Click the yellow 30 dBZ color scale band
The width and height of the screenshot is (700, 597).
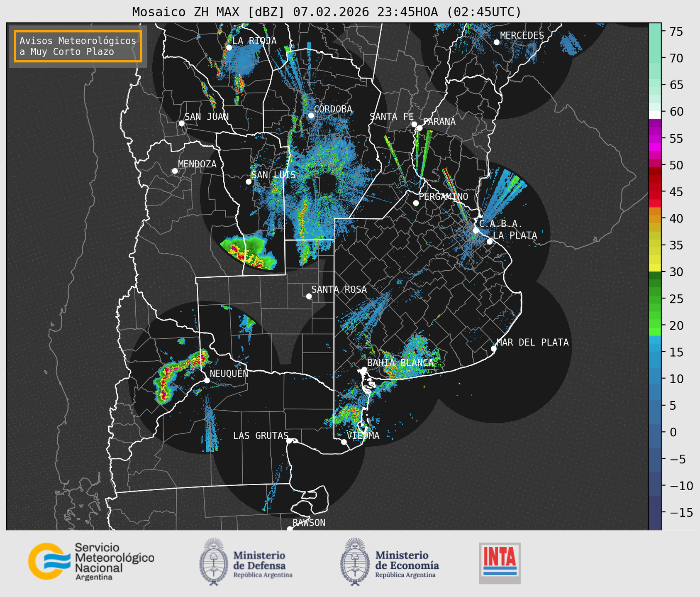click(x=655, y=268)
